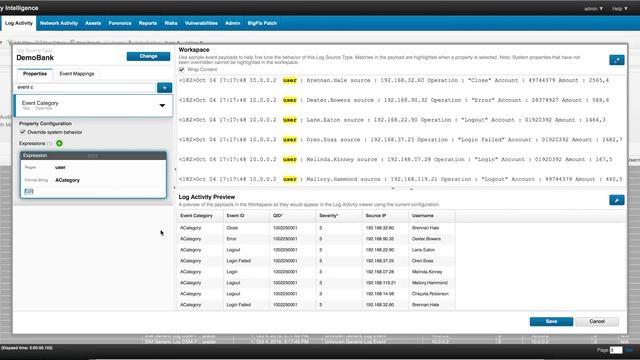Image resolution: width=640 pixels, height=360 pixels.
Task: Go to the Assets tab
Action: point(93,23)
